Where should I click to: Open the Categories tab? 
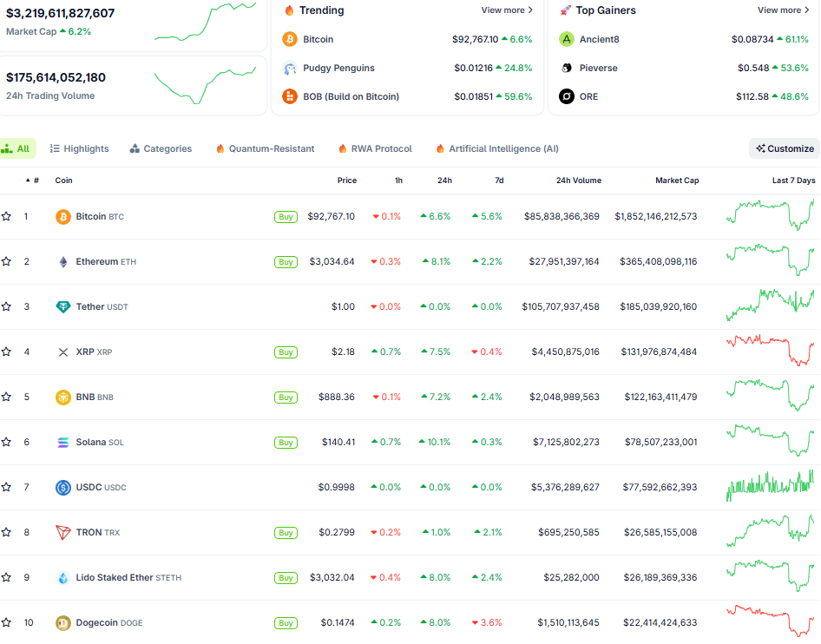[x=161, y=149]
